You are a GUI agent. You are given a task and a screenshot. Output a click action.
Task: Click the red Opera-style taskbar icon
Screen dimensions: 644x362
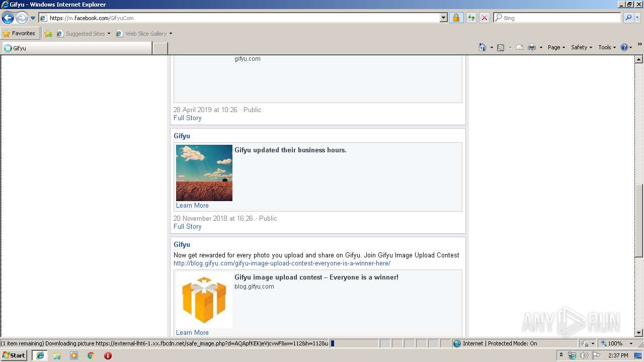pos(108,355)
